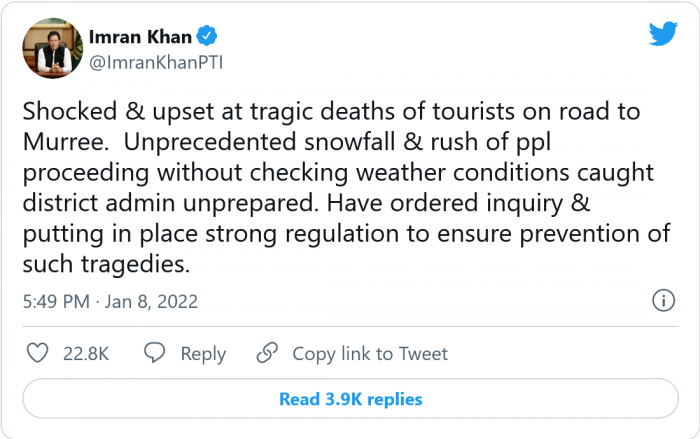Like the tweet with the heart icon

point(36,353)
